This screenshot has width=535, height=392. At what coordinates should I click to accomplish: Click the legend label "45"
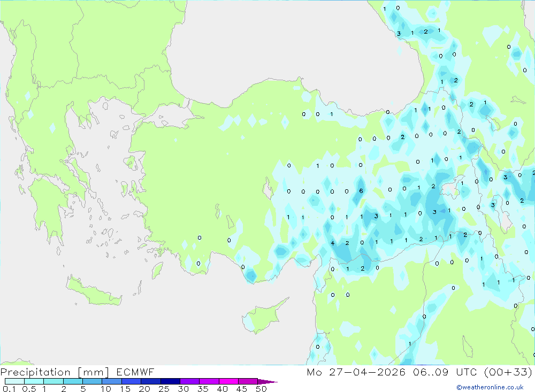tap(242, 389)
